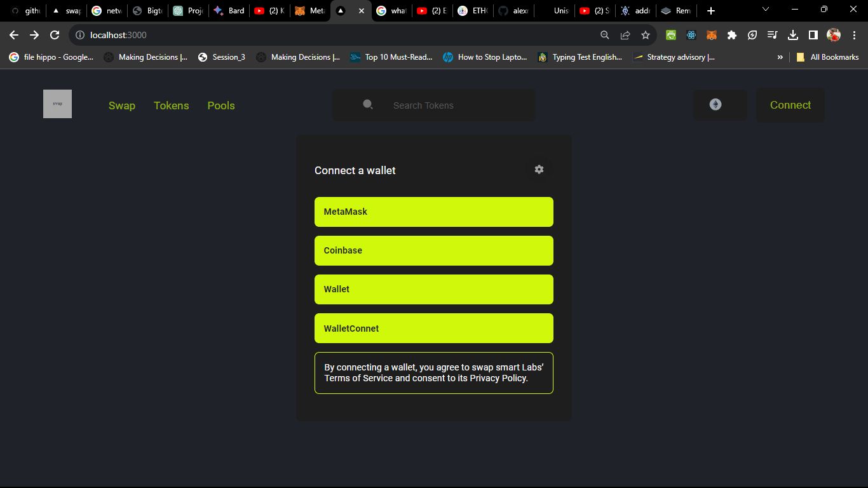Switch to the Remix tab

(675, 11)
